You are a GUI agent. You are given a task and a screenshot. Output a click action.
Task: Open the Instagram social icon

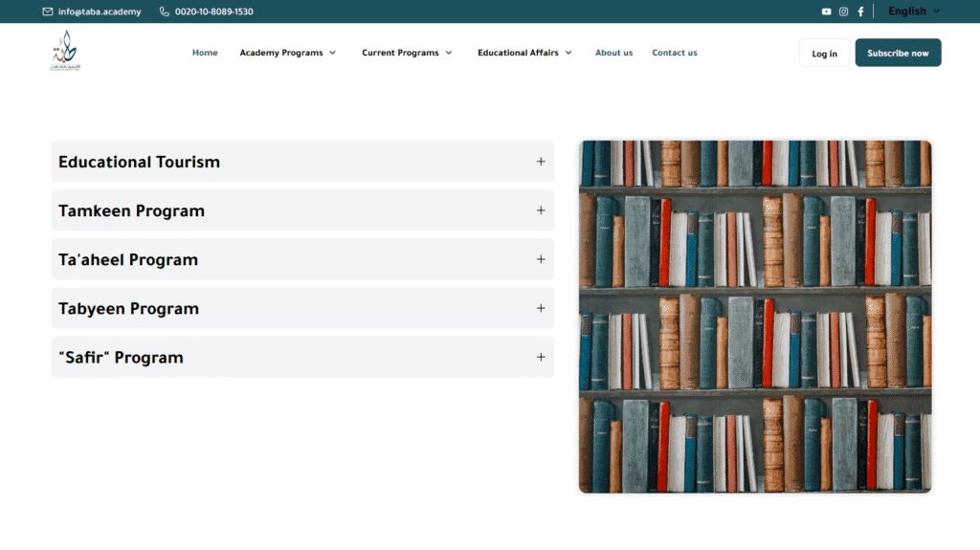click(x=843, y=11)
